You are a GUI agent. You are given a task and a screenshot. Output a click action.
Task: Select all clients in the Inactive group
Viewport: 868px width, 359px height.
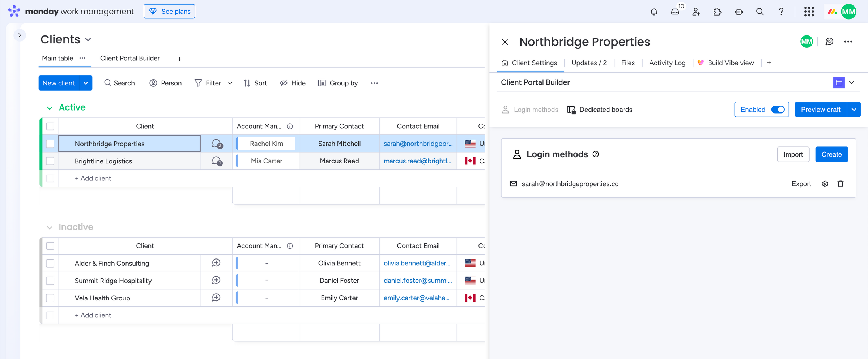(x=50, y=246)
